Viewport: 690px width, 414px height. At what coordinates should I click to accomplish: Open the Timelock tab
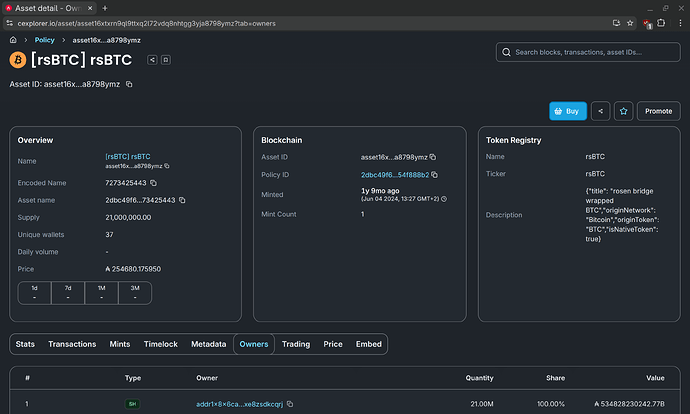tap(161, 344)
